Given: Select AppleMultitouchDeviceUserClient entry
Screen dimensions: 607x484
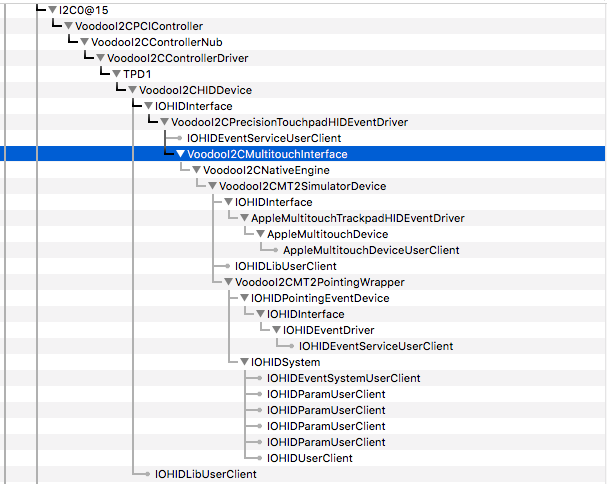Looking at the screenshot, I should click(x=371, y=250).
